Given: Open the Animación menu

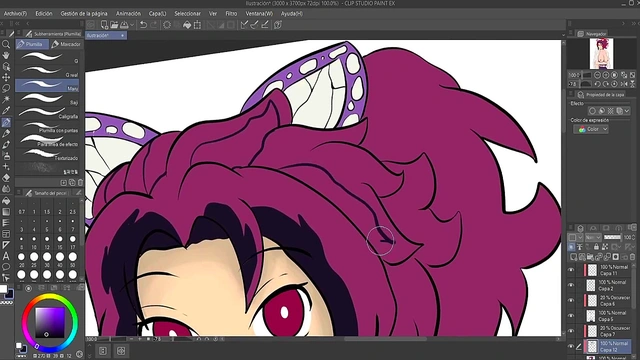Looking at the screenshot, I should [x=128, y=13].
